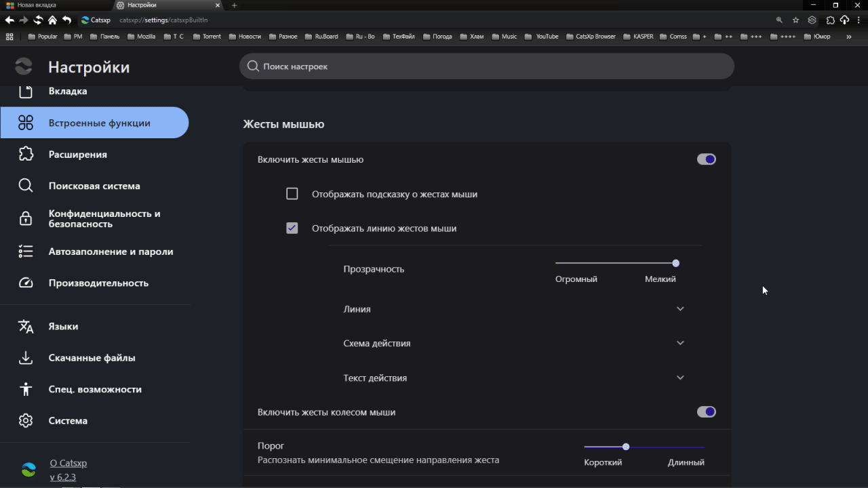Click the Порог slider handle

tap(626, 447)
